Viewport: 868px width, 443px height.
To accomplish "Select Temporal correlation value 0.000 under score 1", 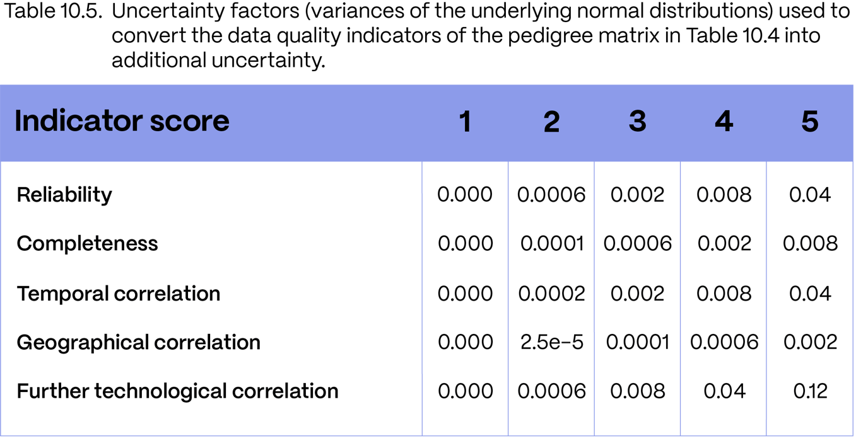I will (465, 294).
